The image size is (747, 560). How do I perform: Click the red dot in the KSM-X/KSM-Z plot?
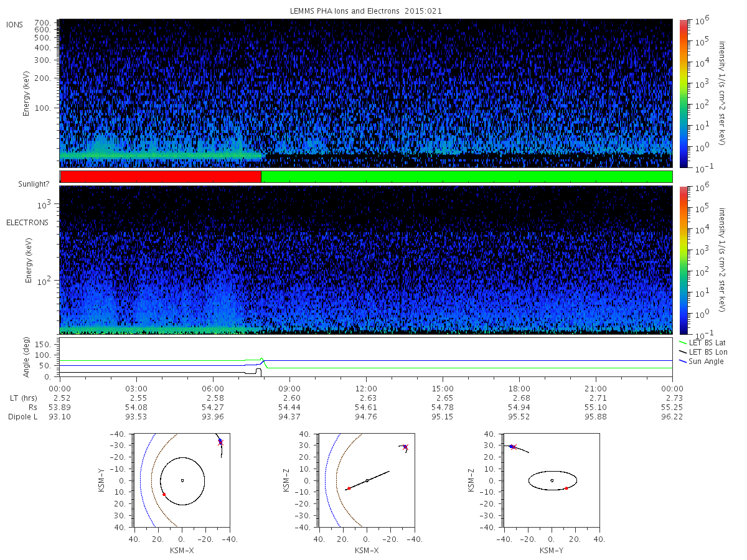[x=349, y=488]
